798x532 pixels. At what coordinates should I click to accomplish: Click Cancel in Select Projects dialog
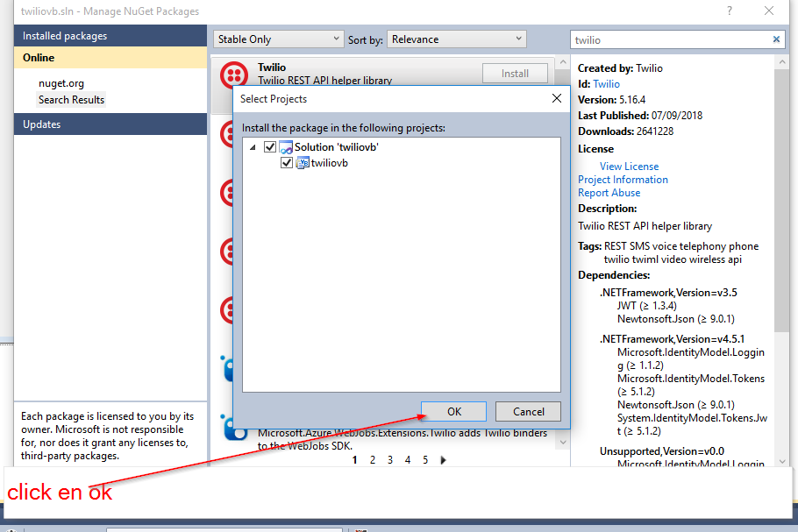click(528, 411)
